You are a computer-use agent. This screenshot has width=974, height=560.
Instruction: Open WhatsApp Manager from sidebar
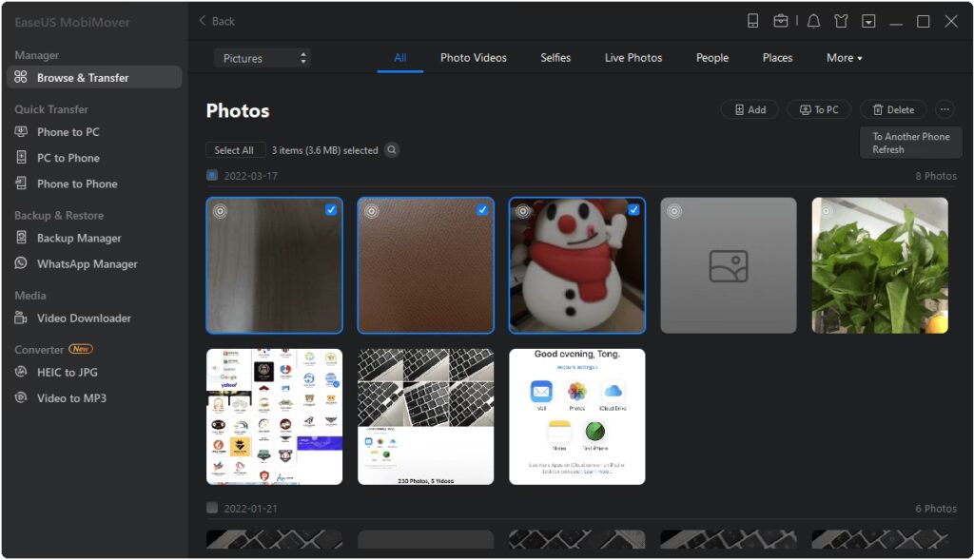(87, 264)
